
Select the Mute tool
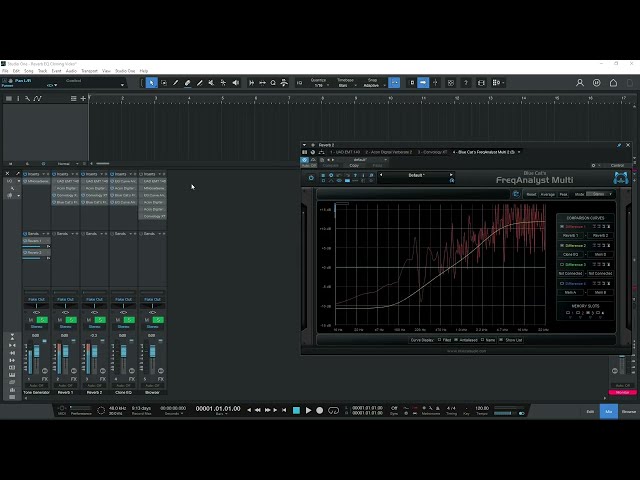pos(211,83)
